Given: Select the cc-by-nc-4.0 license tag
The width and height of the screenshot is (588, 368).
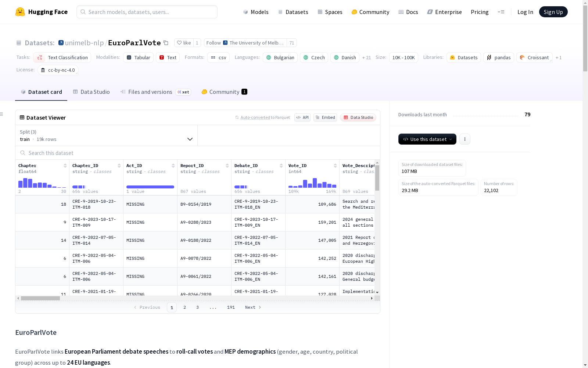Looking at the screenshot, I should click(x=58, y=70).
